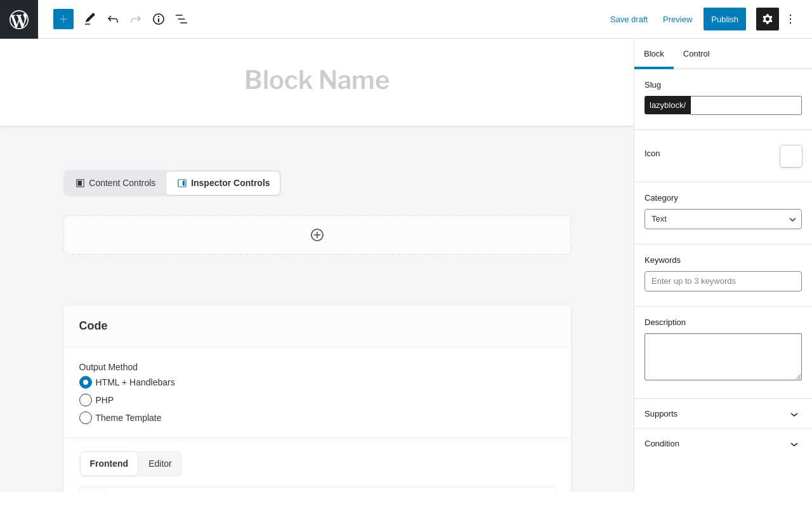Open the three-dot Options menu
Screen dimensions: 812x508
click(790, 19)
